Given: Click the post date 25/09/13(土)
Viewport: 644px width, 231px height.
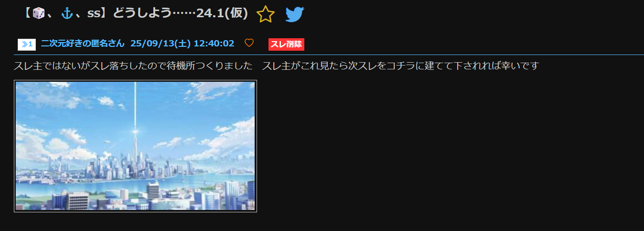Looking at the screenshot, I should [x=161, y=44].
